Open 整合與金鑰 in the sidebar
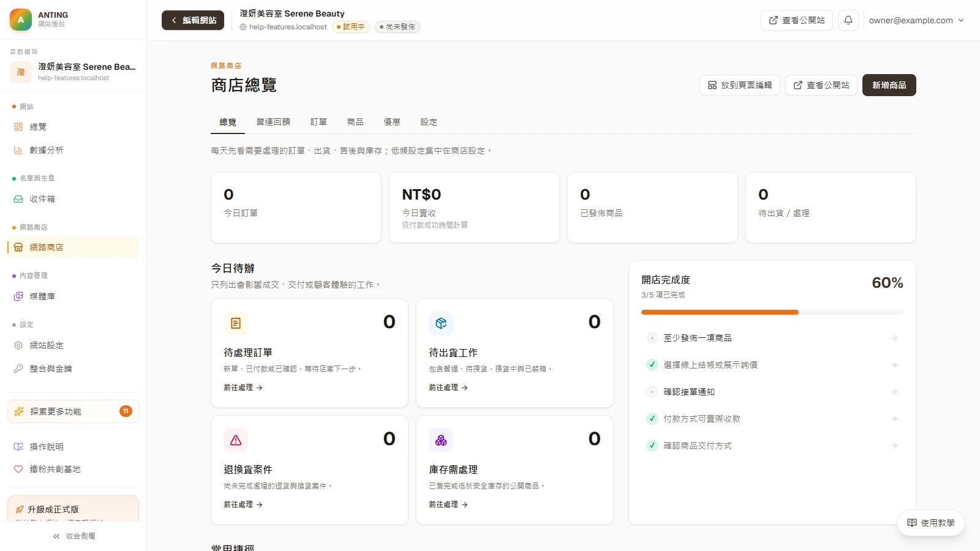 pos(73,369)
